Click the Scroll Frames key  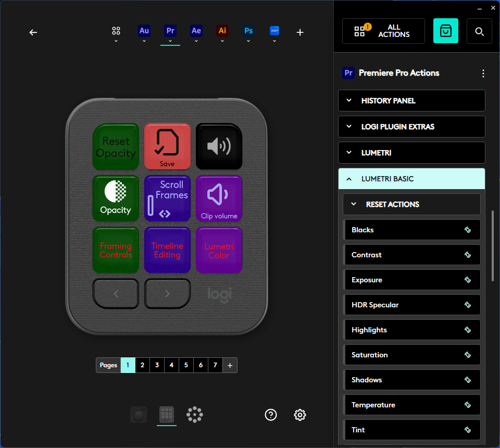(x=167, y=198)
